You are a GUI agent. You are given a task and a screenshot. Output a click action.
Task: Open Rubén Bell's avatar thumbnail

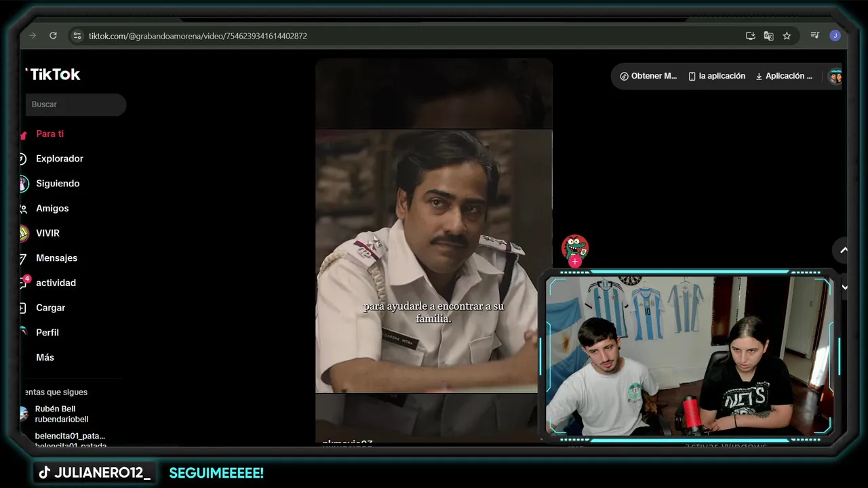[x=24, y=413]
